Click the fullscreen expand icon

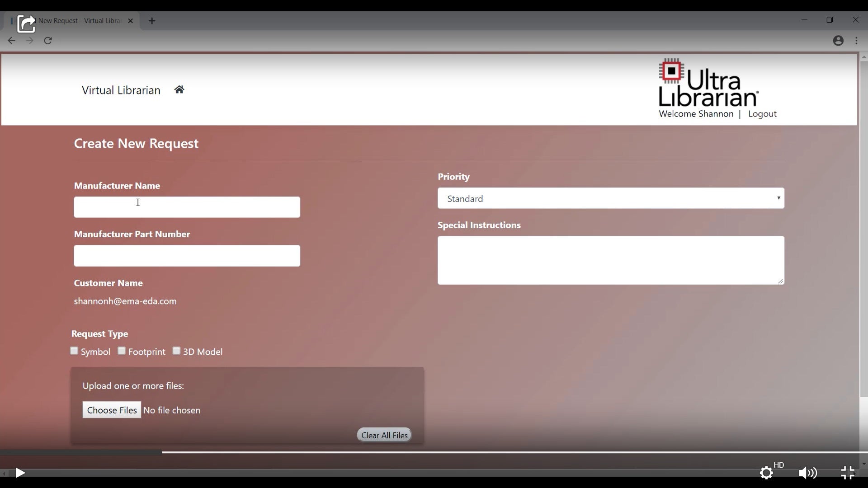[848, 473]
